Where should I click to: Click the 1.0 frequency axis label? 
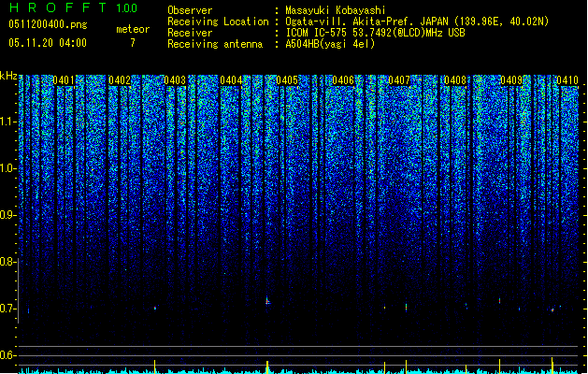click(8, 168)
